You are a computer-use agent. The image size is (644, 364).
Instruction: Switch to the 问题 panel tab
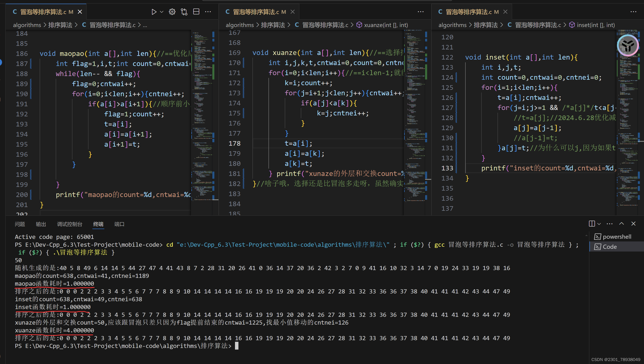coord(20,224)
